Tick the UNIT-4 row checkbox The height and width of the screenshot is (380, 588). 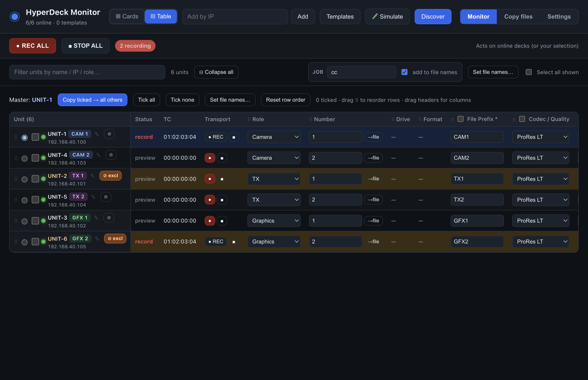(x=35, y=158)
